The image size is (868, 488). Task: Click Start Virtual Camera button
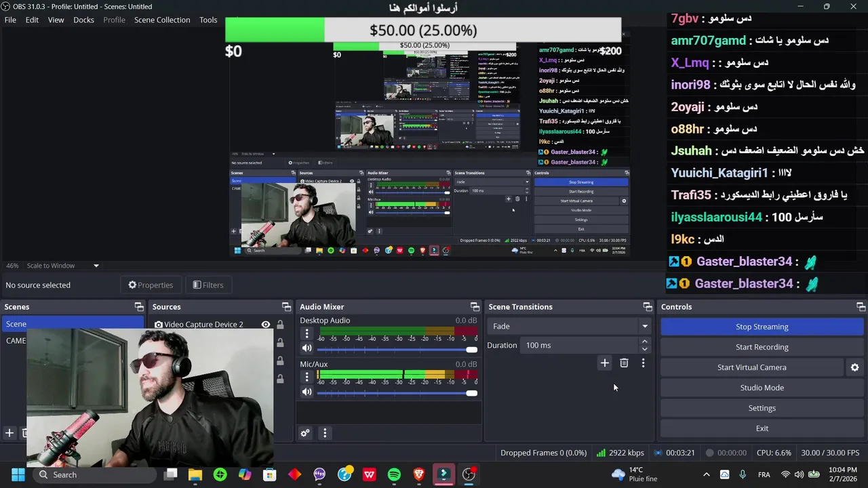(751, 367)
